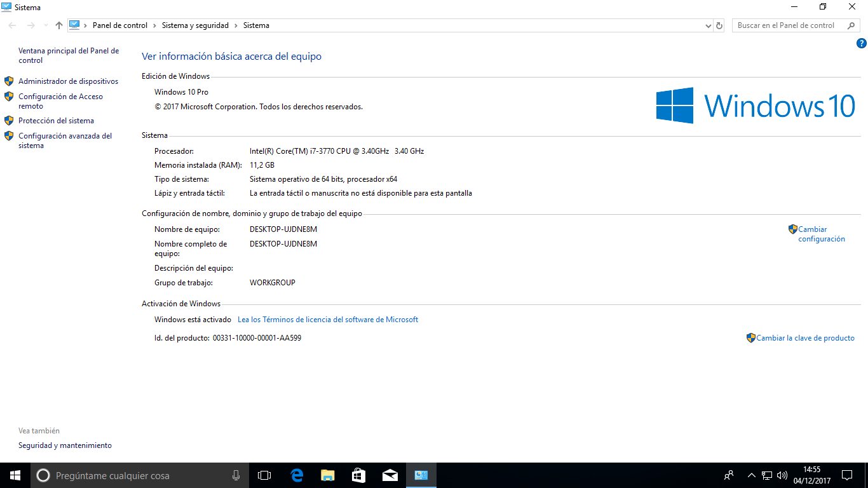This screenshot has height=488, width=868.
Task: Read Microsoft software license terms link
Action: pyautogui.click(x=328, y=320)
